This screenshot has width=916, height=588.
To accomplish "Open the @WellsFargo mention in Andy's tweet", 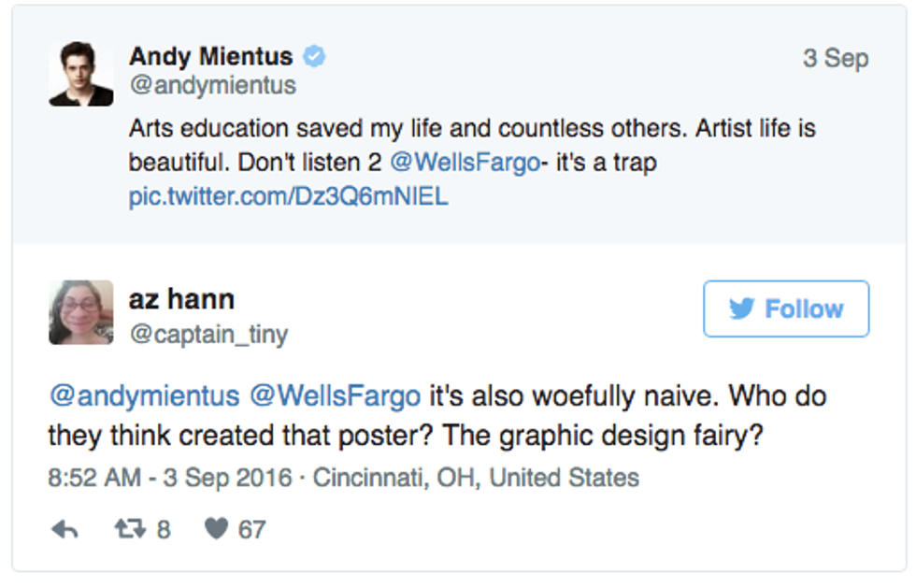I will tap(465, 163).
